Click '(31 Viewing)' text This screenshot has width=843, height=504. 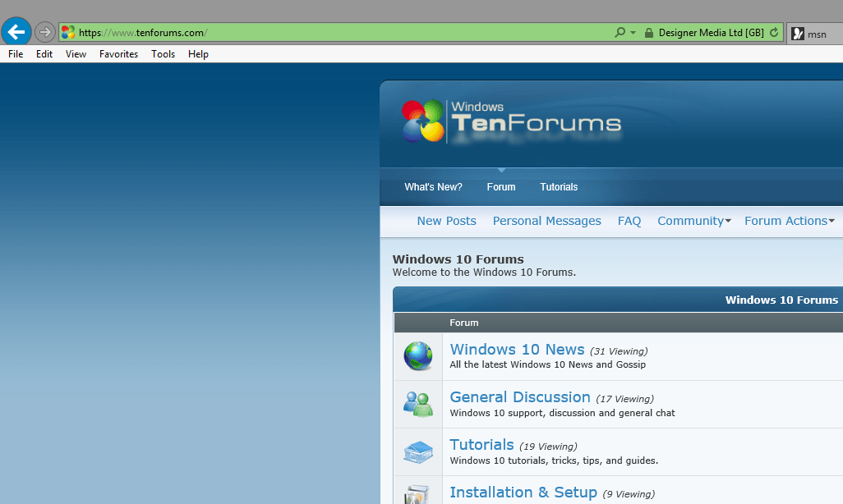(x=619, y=351)
